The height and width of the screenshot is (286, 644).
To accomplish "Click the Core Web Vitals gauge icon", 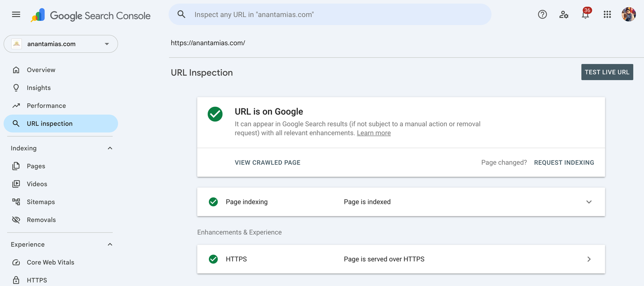I will [16, 262].
